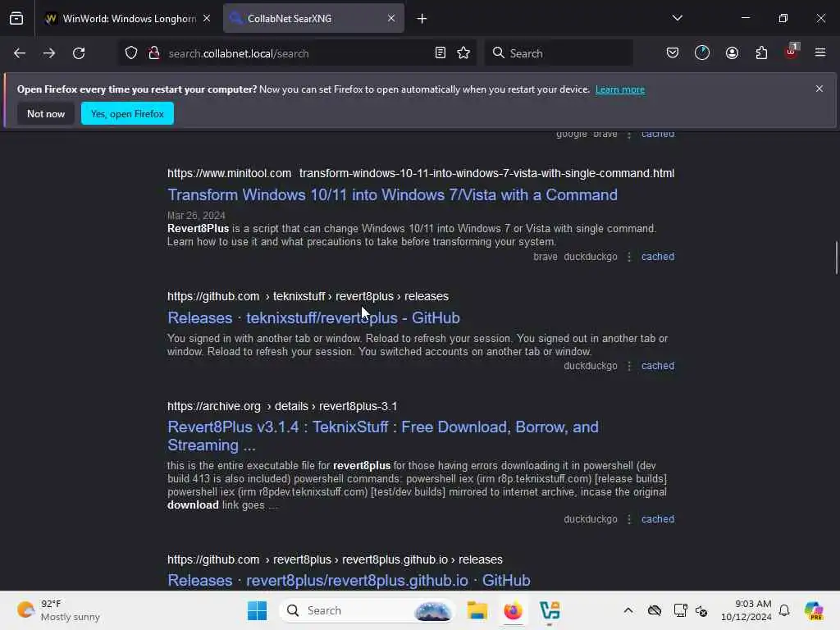Open cached link for minitool result

658,257
